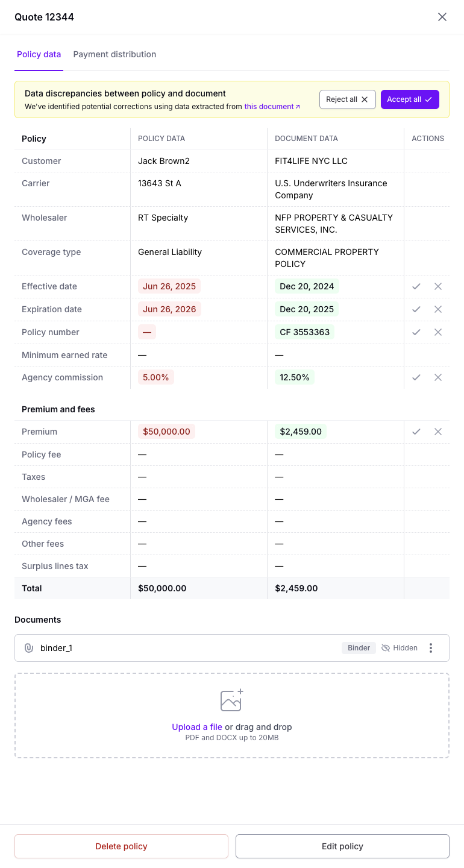Accept the Effective date correction checkmark
Image resolution: width=464 pixels, height=868 pixels.
416,286
